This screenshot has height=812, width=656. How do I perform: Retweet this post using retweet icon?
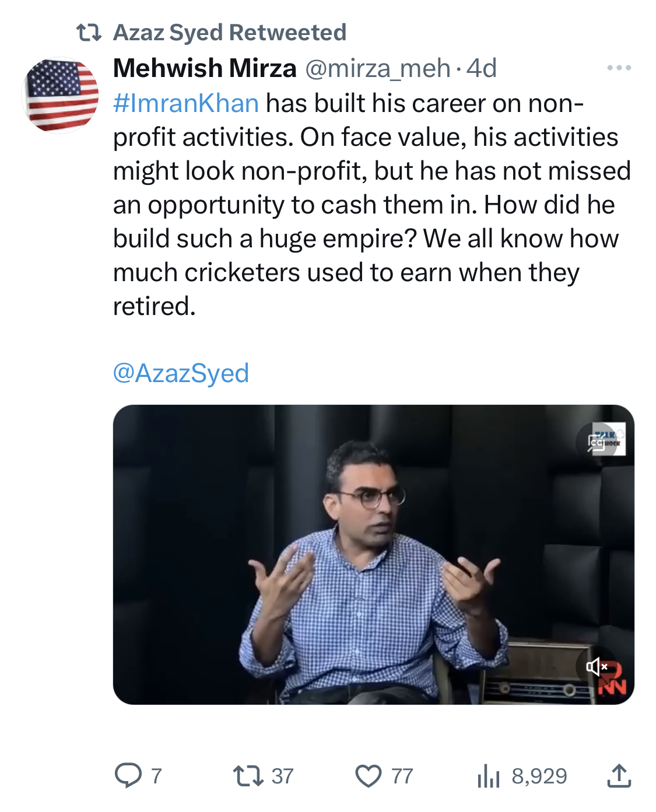coord(247,776)
